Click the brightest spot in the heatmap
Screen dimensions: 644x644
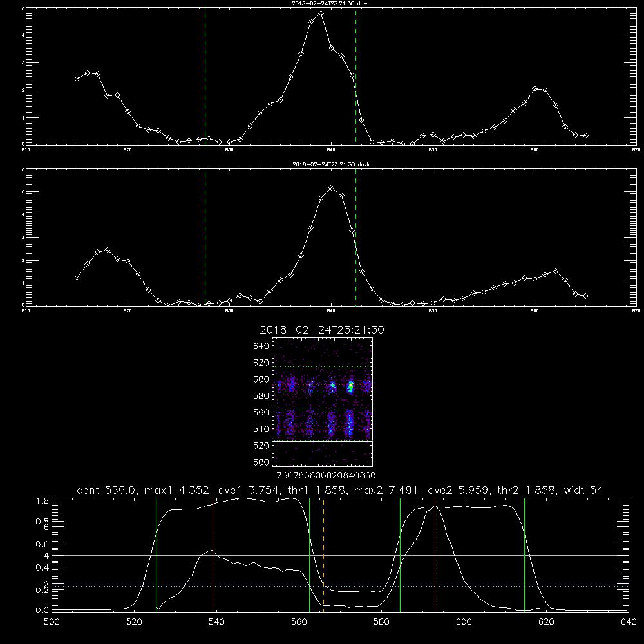coord(351,386)
